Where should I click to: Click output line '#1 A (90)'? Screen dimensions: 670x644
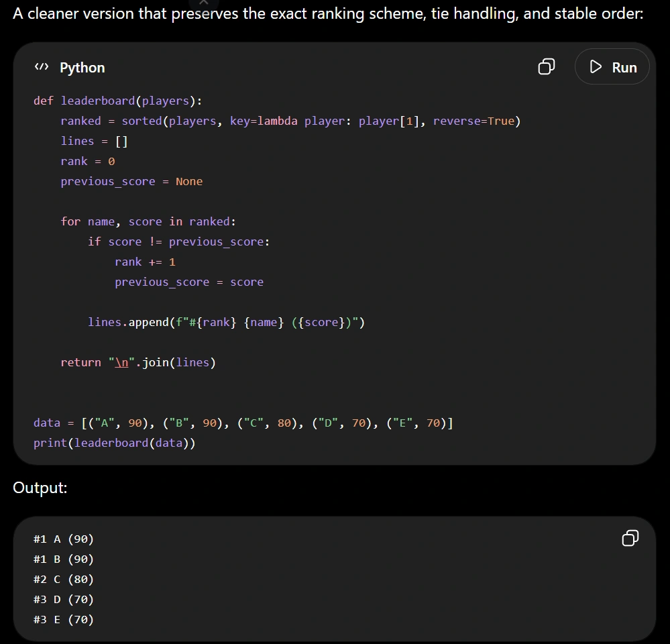[64, 539]
